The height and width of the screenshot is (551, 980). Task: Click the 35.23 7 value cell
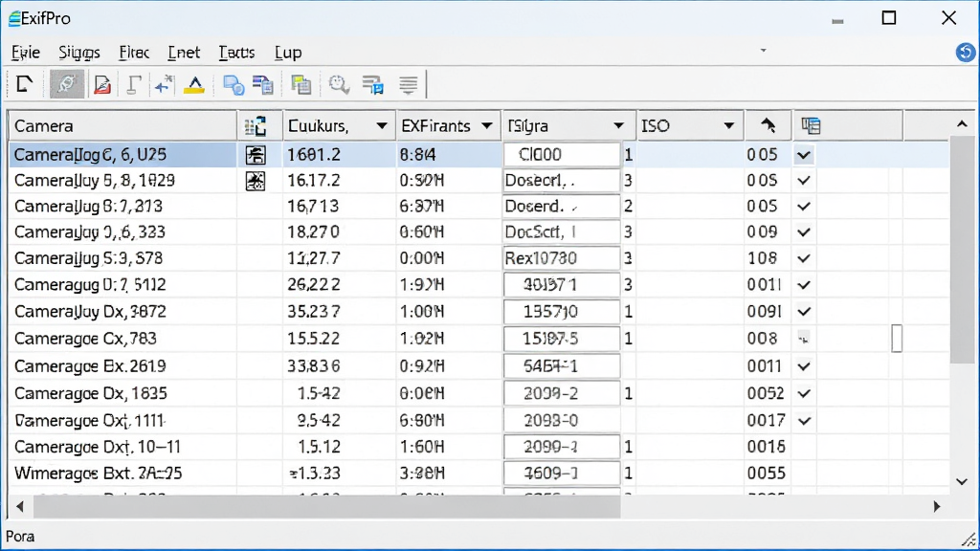[314, 312]
